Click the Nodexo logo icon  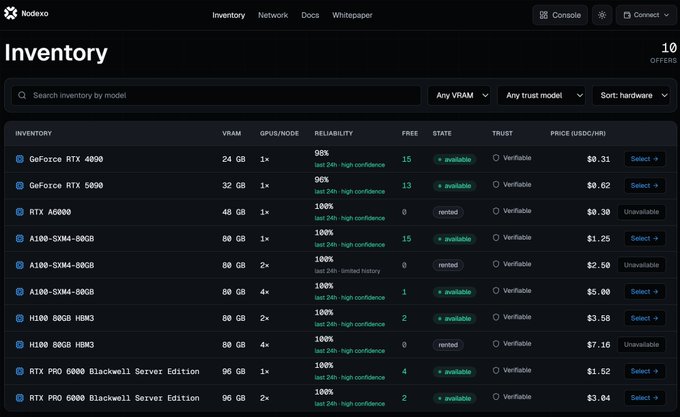tap(10, 13)
